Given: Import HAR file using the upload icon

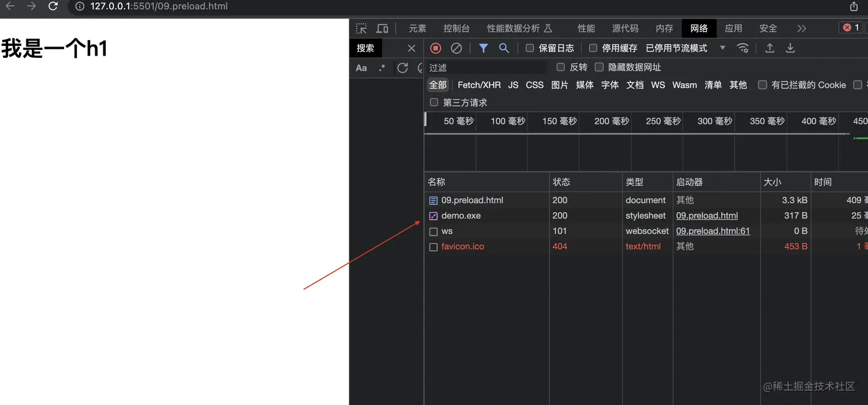Looking at the screenshot, I should click(770, 48).
